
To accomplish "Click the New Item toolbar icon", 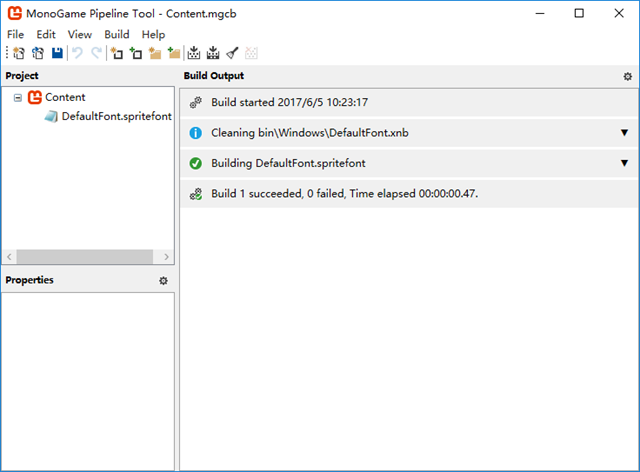I will tap(116, 53).
